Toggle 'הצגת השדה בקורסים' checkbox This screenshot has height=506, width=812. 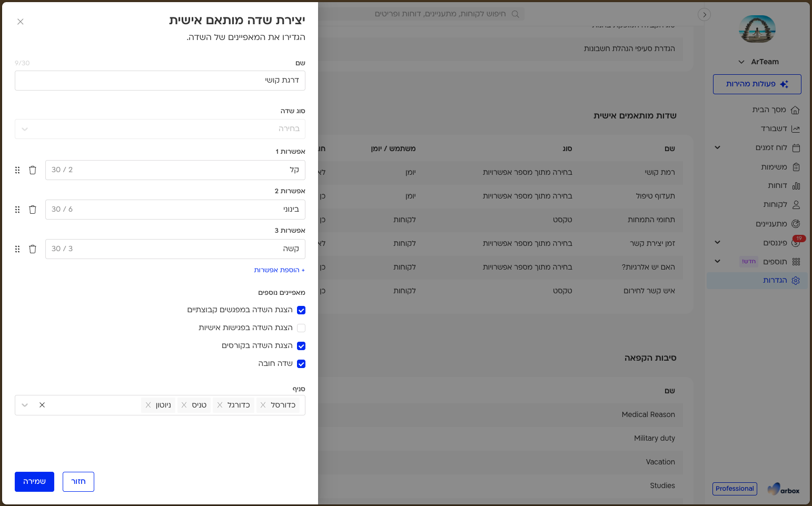[301, 346]
